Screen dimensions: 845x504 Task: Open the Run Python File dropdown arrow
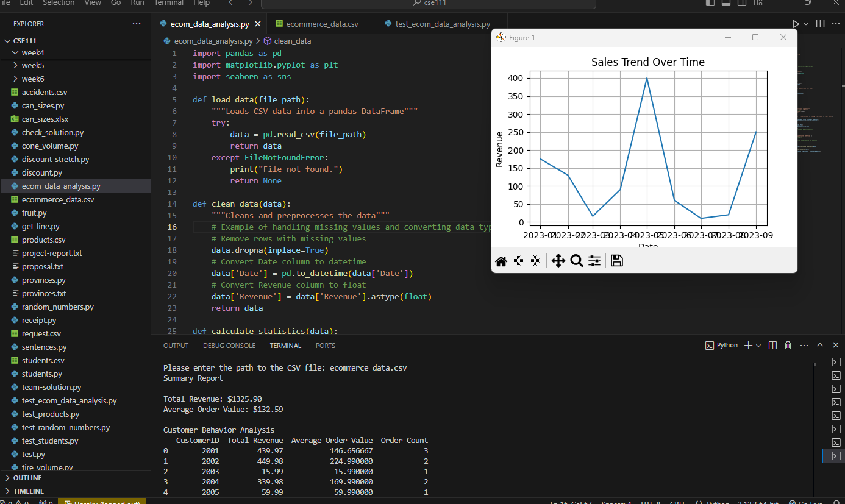coord(806,24)
